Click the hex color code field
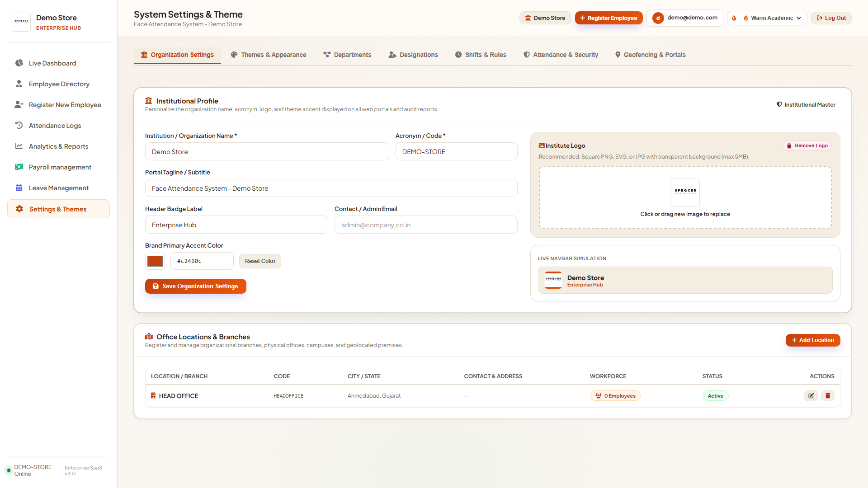 click(x=202, y=261)
